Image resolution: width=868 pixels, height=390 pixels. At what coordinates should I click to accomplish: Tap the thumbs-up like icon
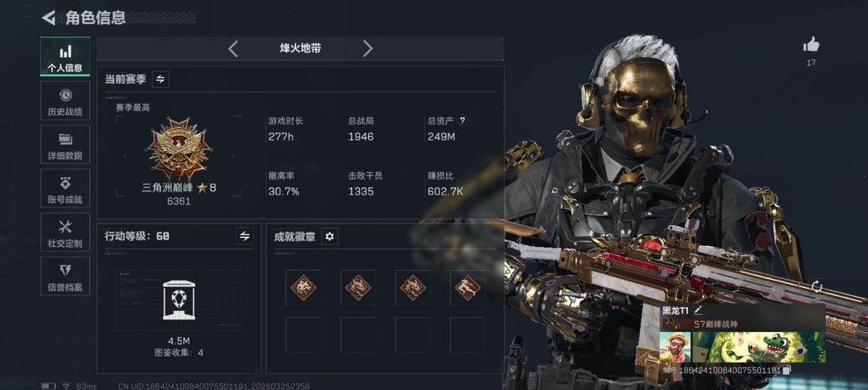click(811, 45)
